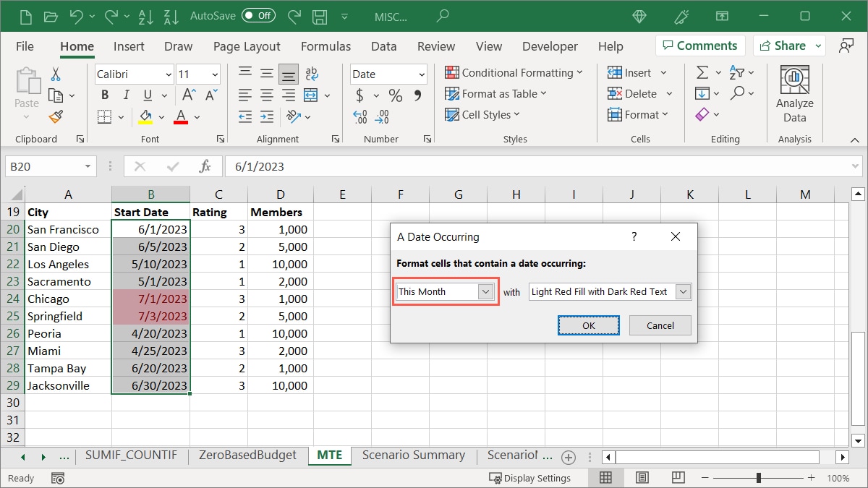Open the Calibri font name dropdown

click(x=168, y=74)
